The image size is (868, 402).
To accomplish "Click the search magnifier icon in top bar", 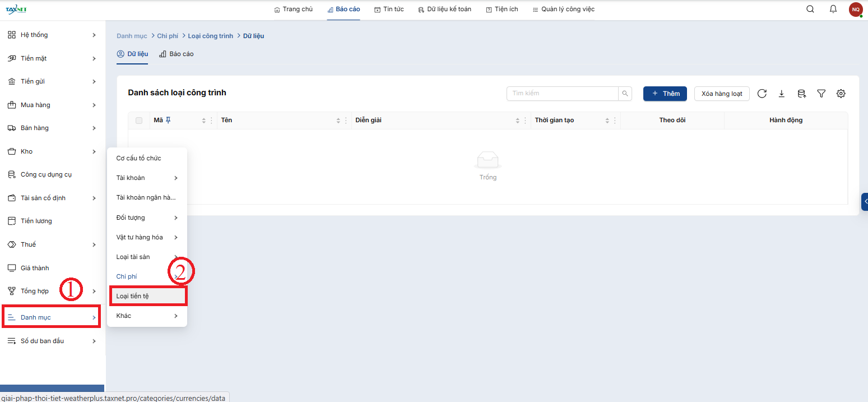I will point(810,9).
